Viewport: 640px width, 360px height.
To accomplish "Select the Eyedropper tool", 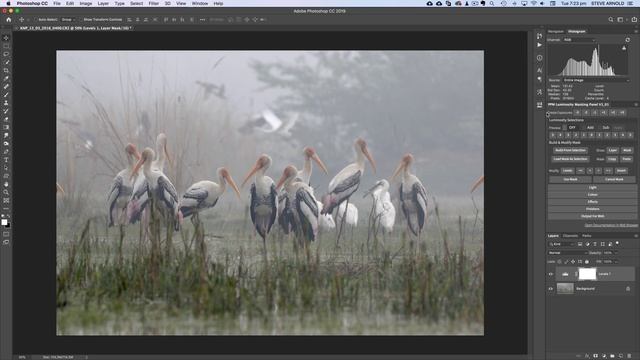I will [6, 78].
